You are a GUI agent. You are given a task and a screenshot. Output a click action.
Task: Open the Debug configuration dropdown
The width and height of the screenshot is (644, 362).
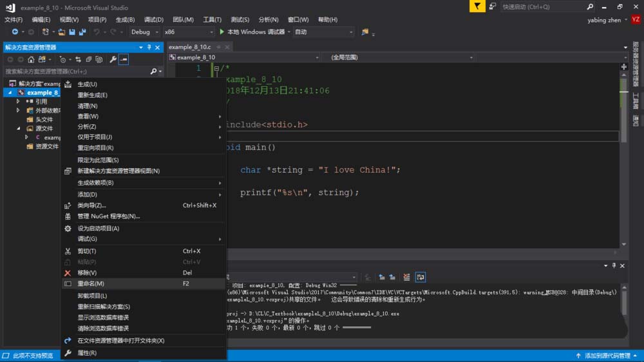[144, 32]
